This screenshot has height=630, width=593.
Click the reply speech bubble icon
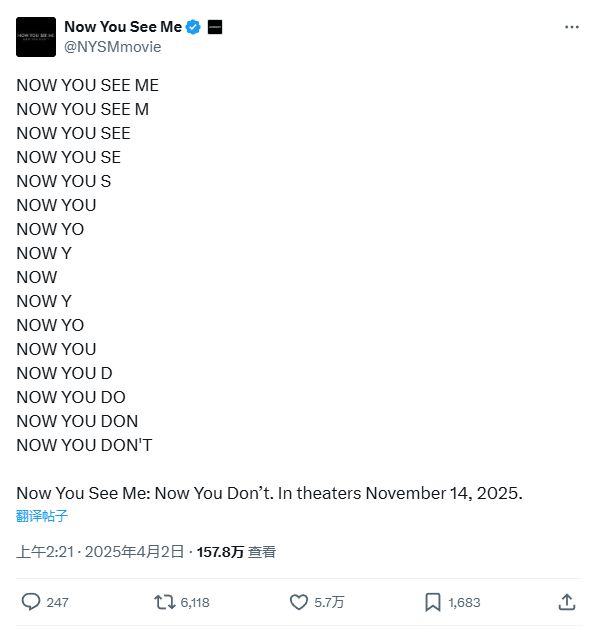point(31,602)
